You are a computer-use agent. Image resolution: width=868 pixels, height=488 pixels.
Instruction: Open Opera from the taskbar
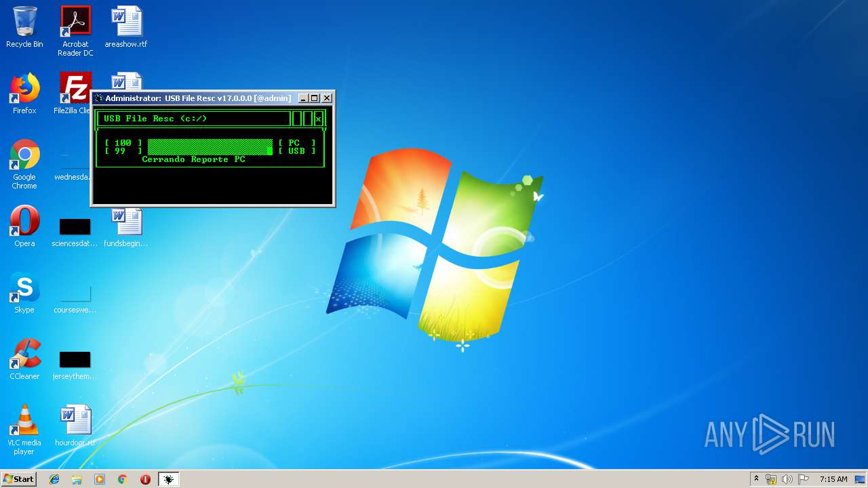click(145, 479)
